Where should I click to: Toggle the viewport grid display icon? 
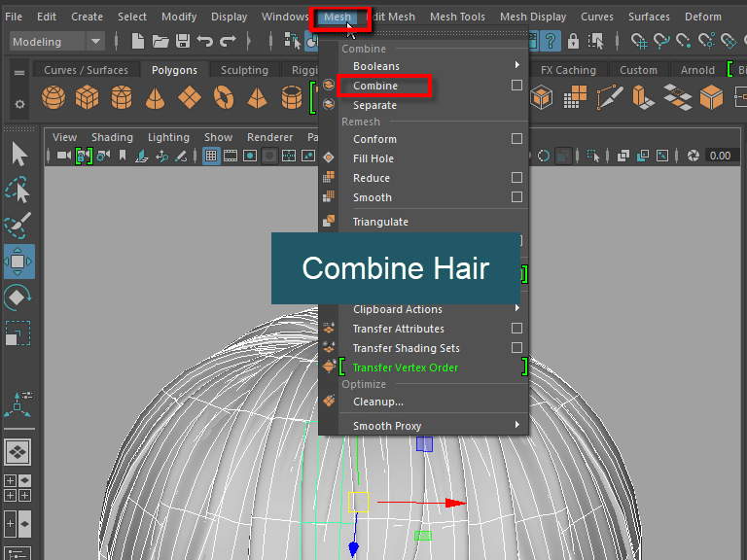(x=211, y=156)
